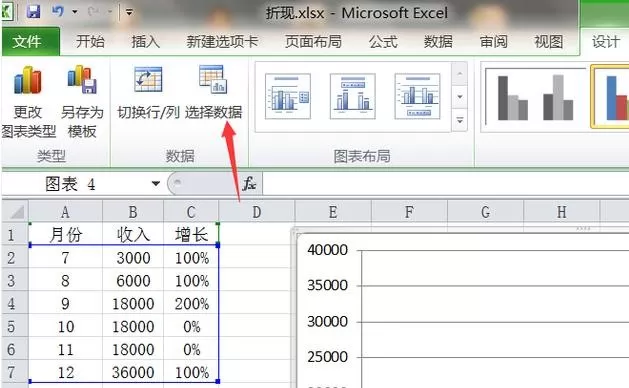The width and height of the screenshot is (629, 388).
Task: Open the 视图 tab
Action: pos(548,41)
